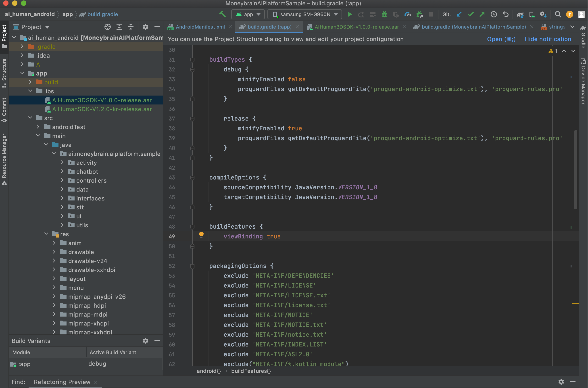Viewport: 588px width, 388px height.
Task: Run the app with green play button
Action: 349,14
